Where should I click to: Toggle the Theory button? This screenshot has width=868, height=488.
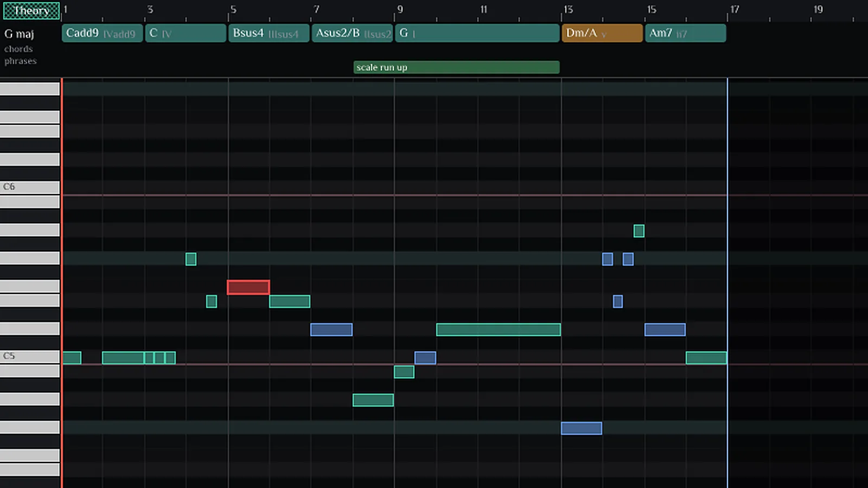pyautogui.click(x=31, y=11)
